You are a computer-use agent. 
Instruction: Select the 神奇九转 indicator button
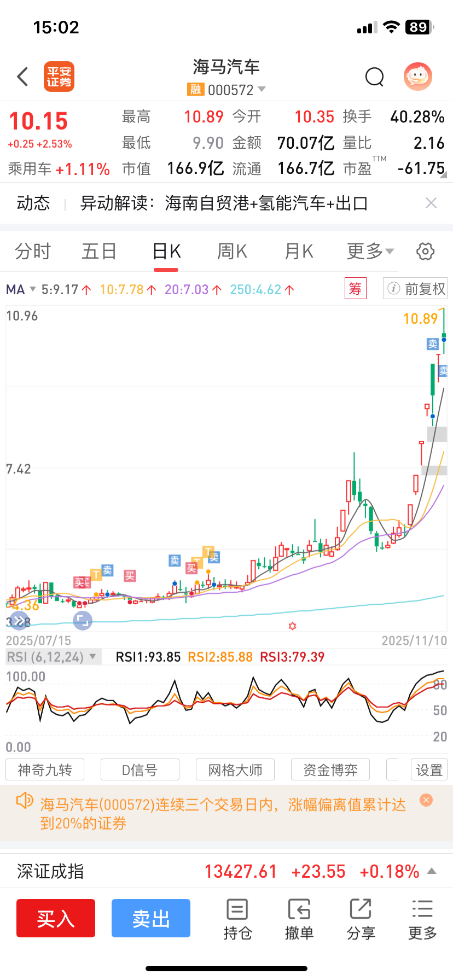coord(45,770)
